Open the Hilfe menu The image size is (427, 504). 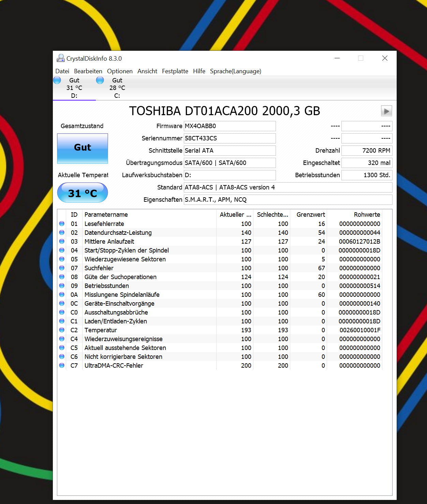[x=199, y=71]
